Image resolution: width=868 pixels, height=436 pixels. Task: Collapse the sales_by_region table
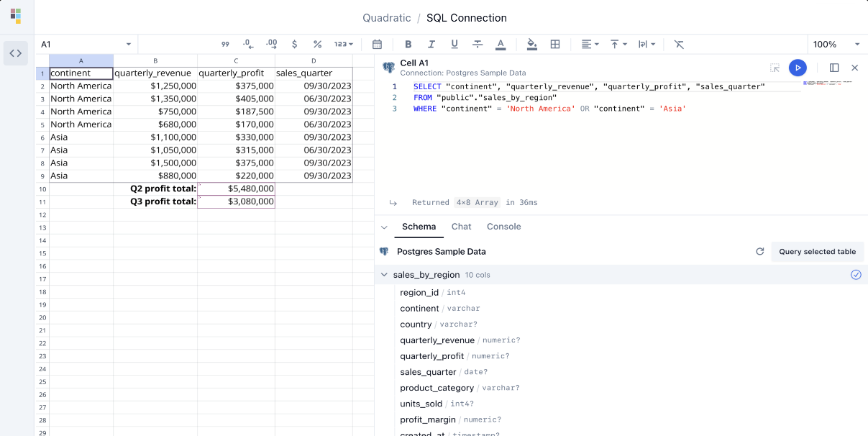[x=384, y=275]
